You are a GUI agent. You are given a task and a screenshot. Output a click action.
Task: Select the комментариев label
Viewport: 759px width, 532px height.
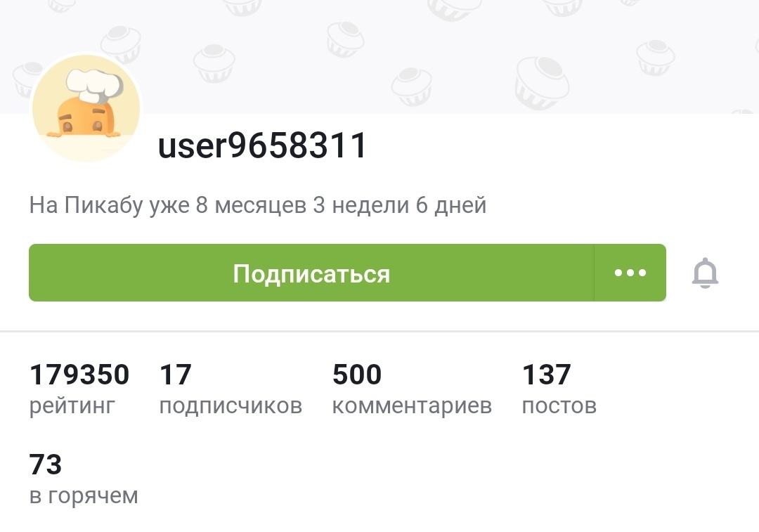(x=412, y=406)
